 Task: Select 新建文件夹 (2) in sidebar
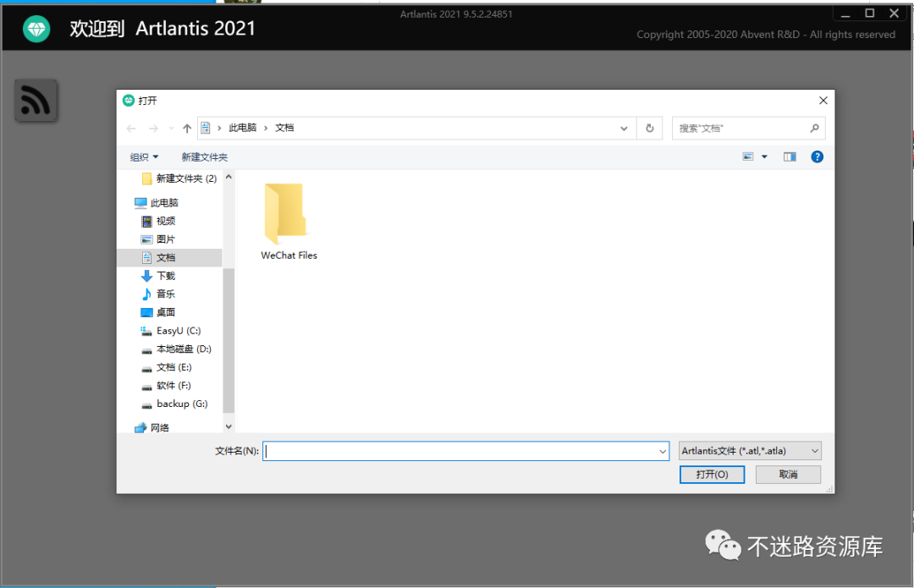(x=179, y=179)
